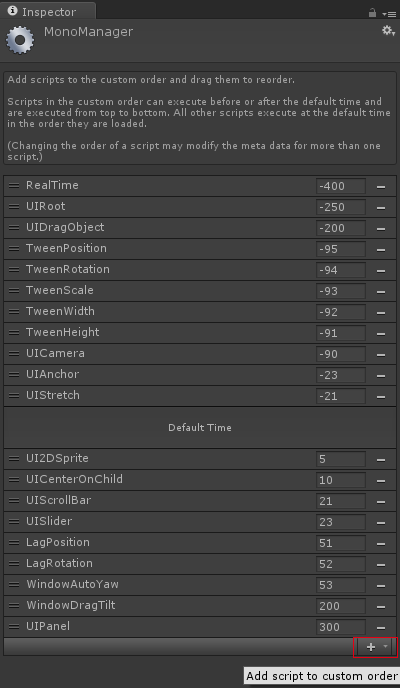Screen dimensions: 400x688
Task: Select the LagPosition script row
Action: point(200,543)
